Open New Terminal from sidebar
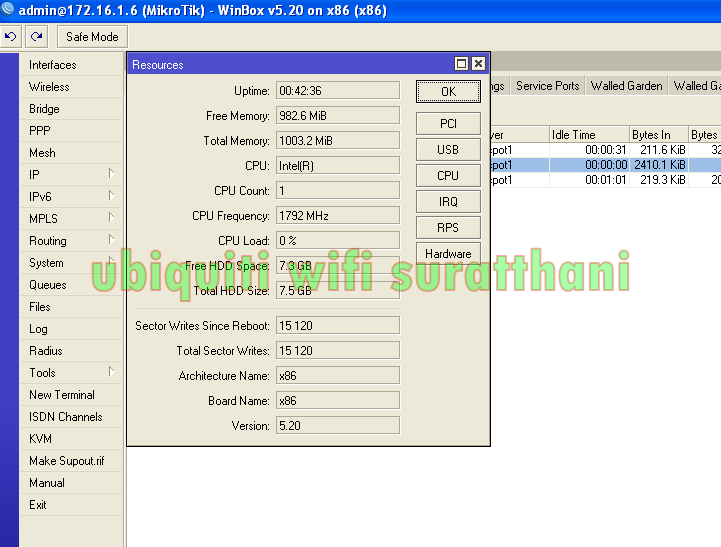This screenshot has height=547, width=721. coord(71,395)
